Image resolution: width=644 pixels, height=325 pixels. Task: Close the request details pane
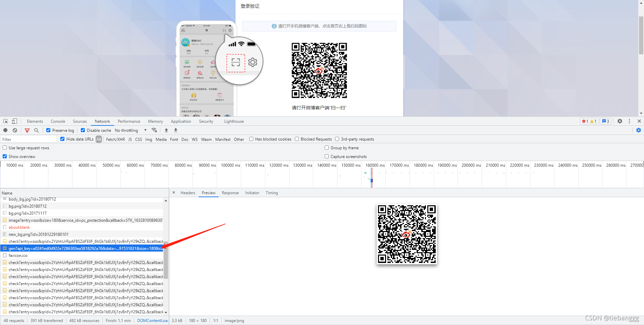click(174, 193)
